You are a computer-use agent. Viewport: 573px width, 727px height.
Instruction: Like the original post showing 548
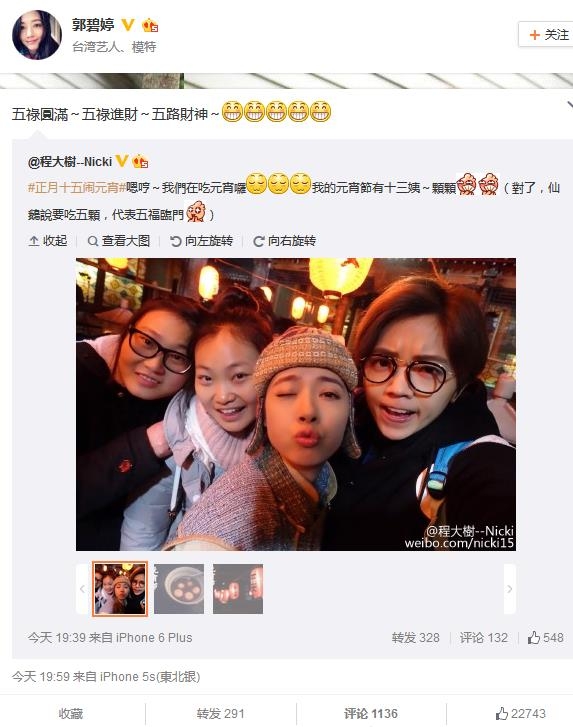[x=545, y=638]
